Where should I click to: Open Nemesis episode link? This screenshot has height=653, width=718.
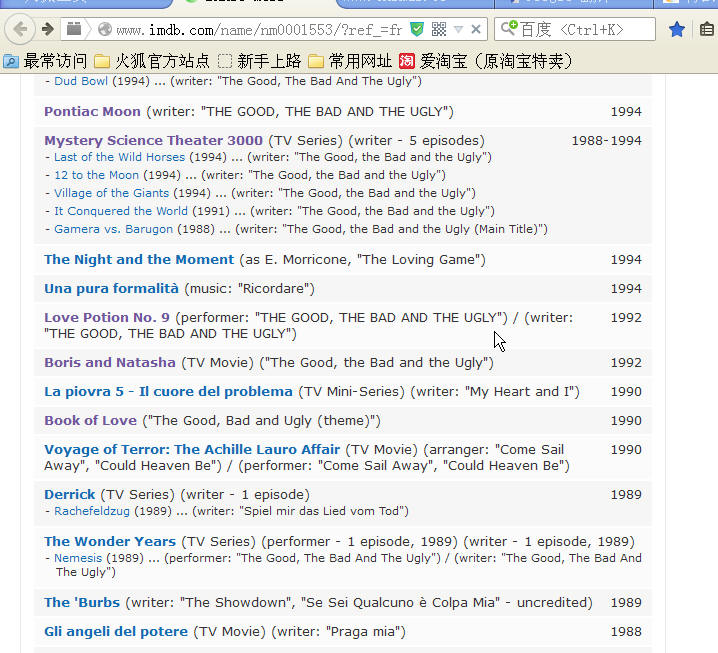click(78, 558)
